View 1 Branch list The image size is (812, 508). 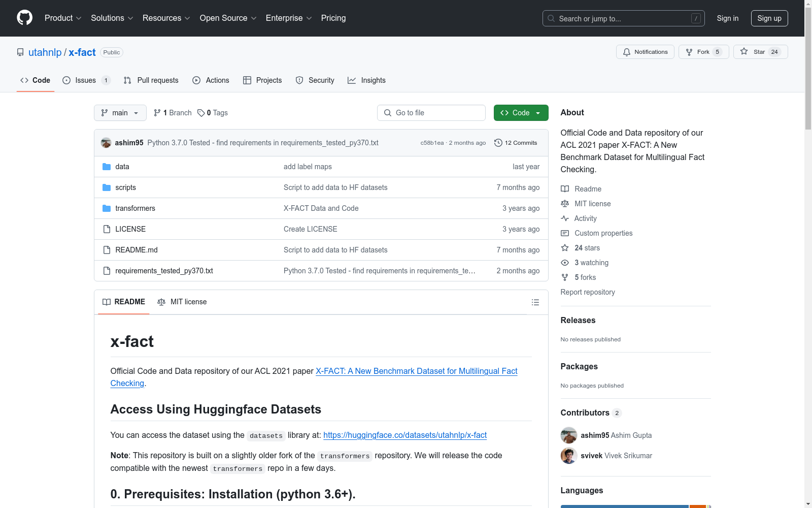[x=173, y=113]
